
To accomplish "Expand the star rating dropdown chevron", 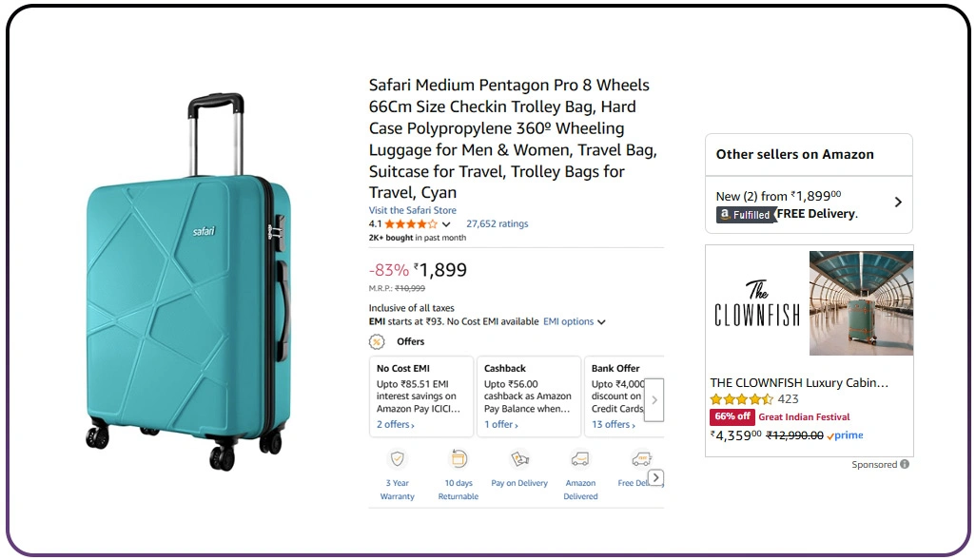I will pos(446,224).
